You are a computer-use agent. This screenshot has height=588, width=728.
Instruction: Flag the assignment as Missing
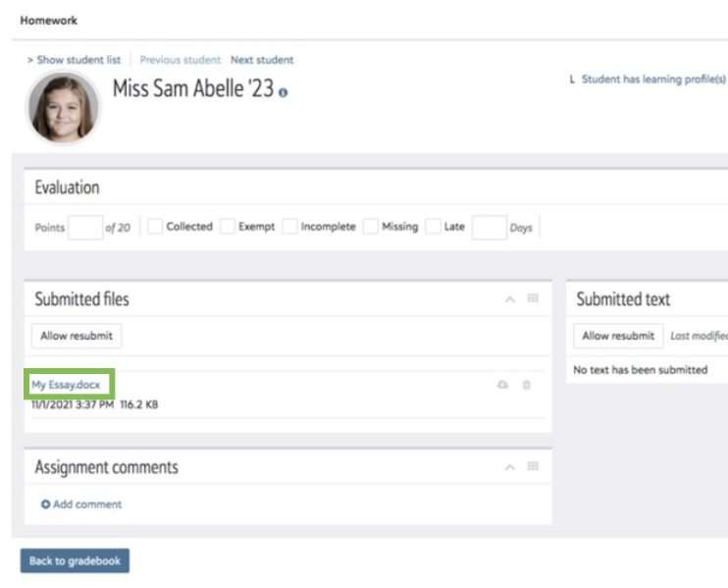point(371,227)
